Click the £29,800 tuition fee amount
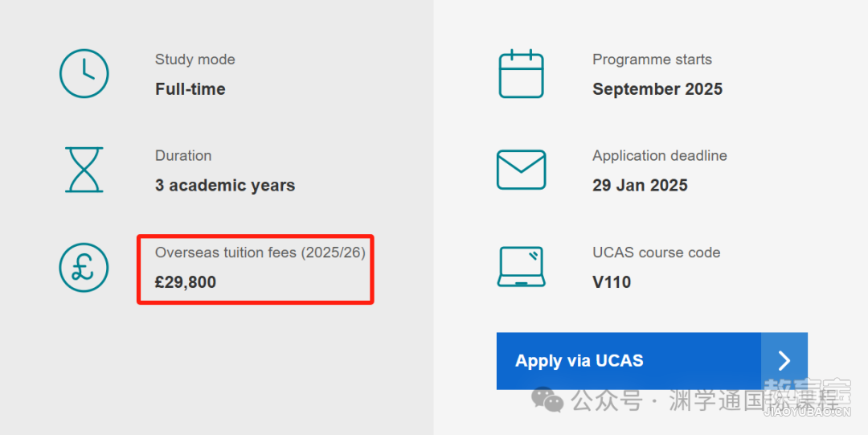 (186, 282)
